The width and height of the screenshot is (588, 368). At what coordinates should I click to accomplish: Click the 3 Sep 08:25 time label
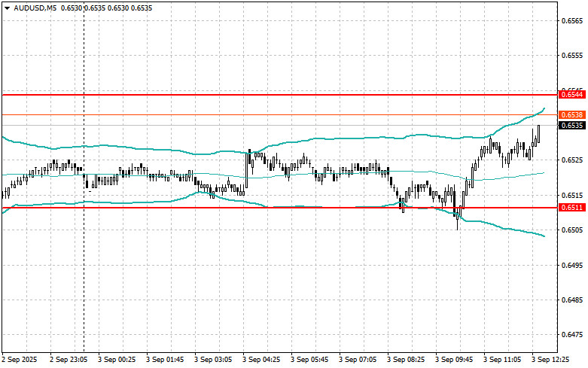click(406, 360)
